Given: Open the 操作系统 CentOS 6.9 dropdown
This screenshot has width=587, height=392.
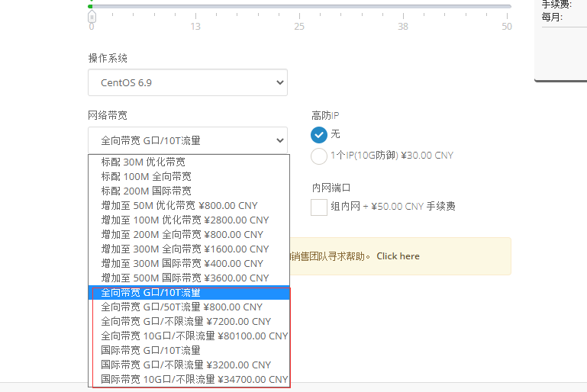Looking at the screenshot, I should (187, 82).
